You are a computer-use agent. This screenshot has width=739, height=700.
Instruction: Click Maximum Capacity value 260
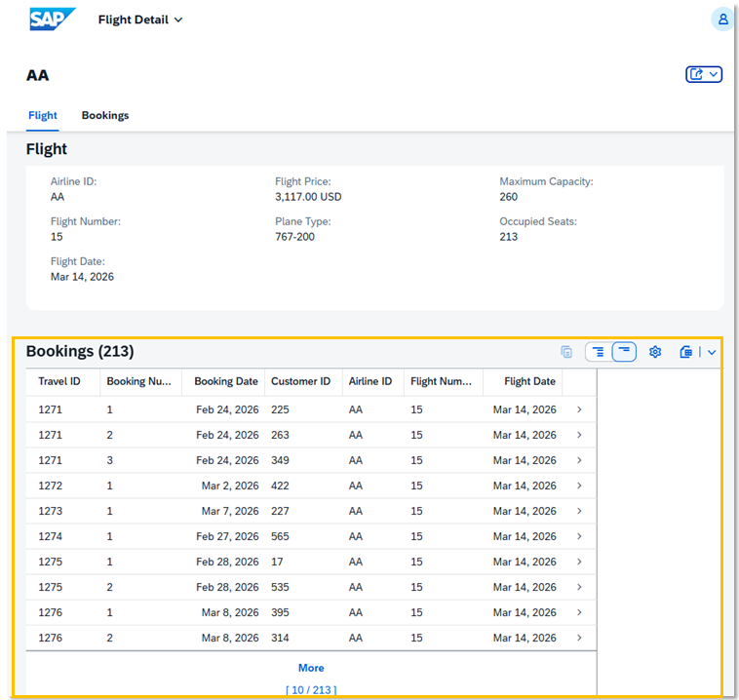coord(509,197)
